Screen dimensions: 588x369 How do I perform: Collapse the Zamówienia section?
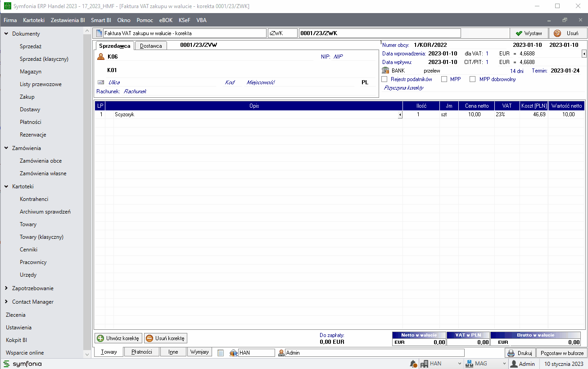click(6, 148)
